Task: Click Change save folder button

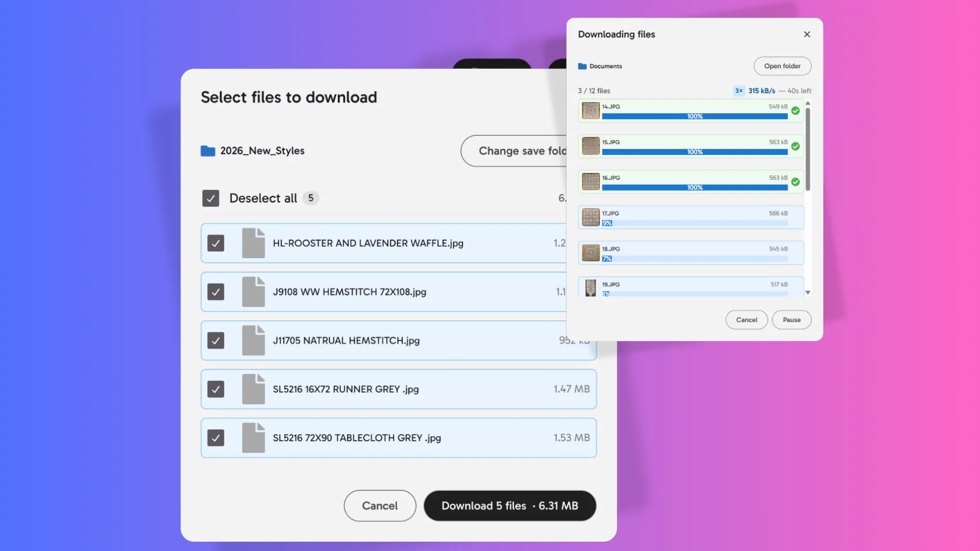Action: [514, 151]
